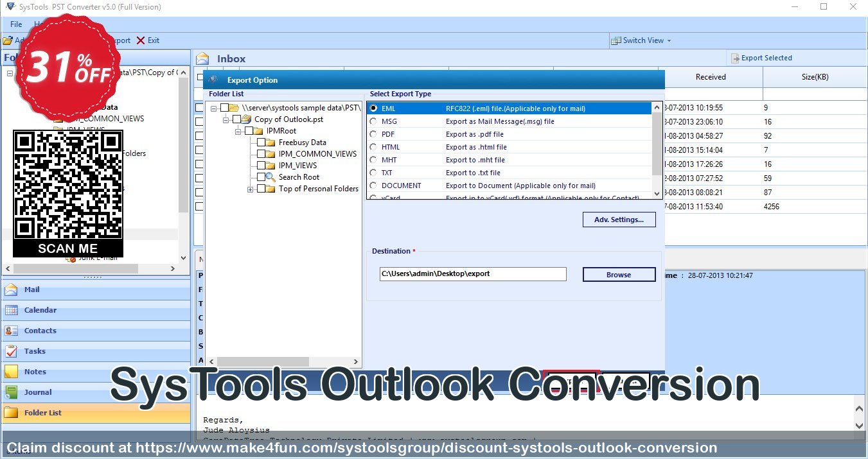This screenshot has width=868, height=459.
Task: Pick the TXT export type radio button
Action: (x=373, y=173)
